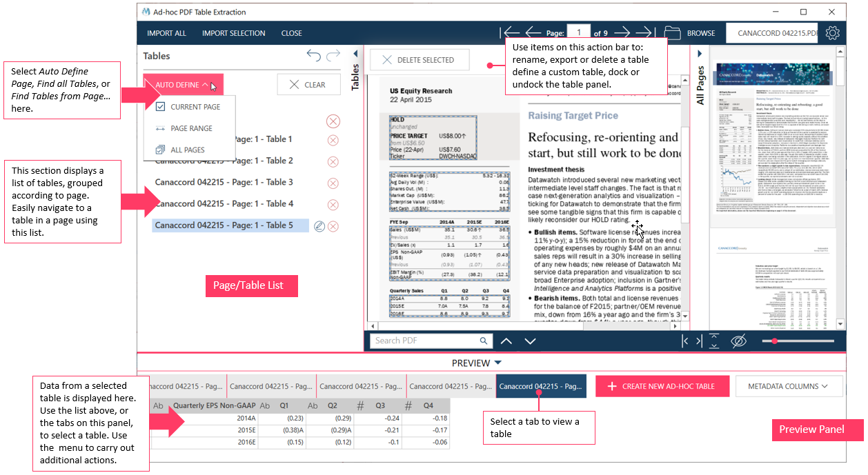
Task: Click CLEAR tables button
Action: (308, 85)
